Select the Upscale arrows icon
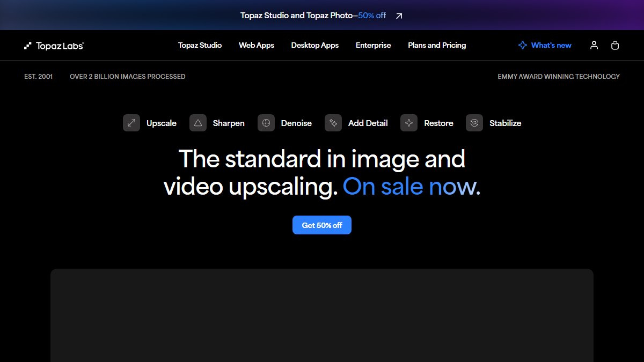The height and width of the screenshot is (362, 644). pyautogui.click(x=131, y=123)
